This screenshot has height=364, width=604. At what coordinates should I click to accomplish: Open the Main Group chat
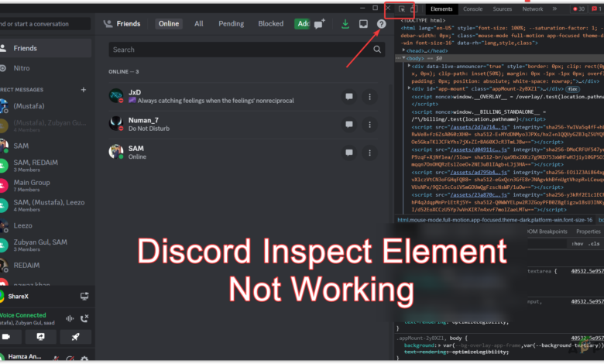pos(46,186)
